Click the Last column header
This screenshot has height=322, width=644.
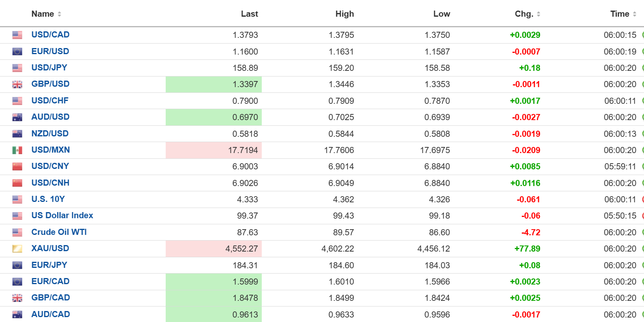(x=249, y=14)
